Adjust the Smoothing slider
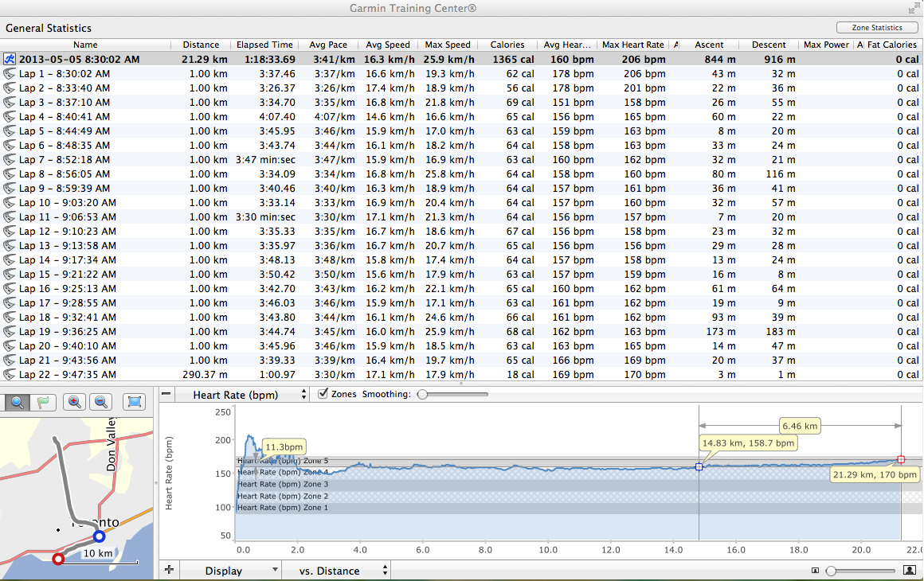Screen dimensions: 924x581 click(422, 392)
